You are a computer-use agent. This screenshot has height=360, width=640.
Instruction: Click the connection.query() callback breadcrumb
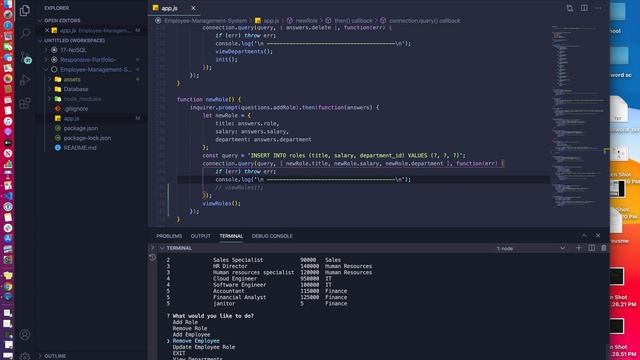tap(424, 20)
